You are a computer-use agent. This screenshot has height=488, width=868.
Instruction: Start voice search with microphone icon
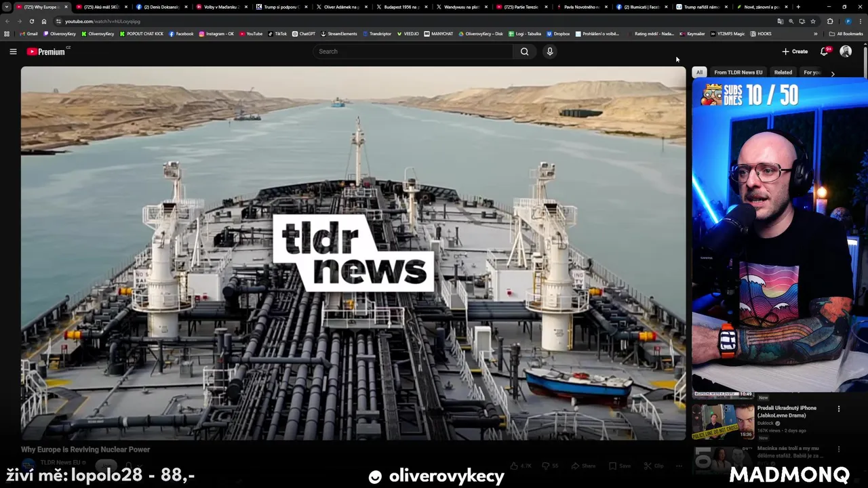[x=550, y=52]
